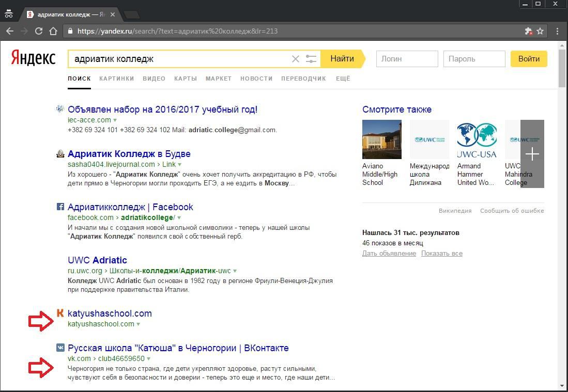Image resolution: width=568 pixels, height=392 pixels.
Task: Click the ru.uwc.org green URL
Action: 85,271
